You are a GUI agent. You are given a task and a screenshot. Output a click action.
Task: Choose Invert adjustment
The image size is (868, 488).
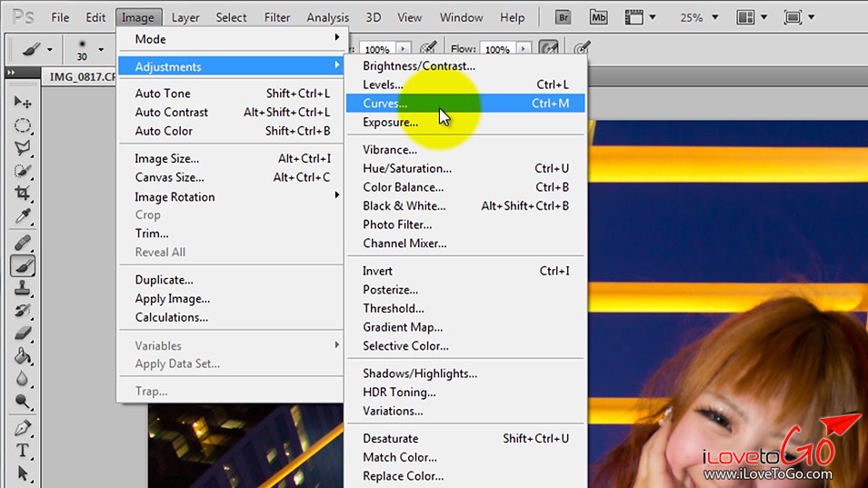click(x=465, y=271)
